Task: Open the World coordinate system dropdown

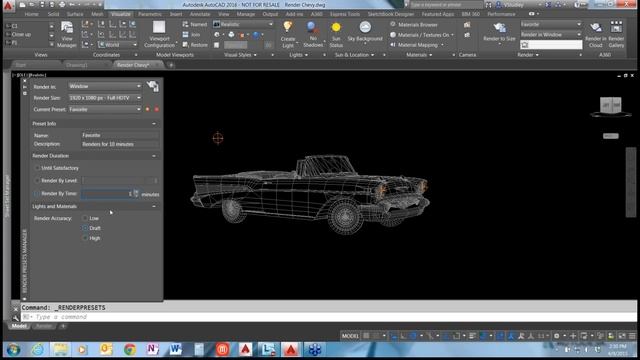Action: click(x=118, y=45)
